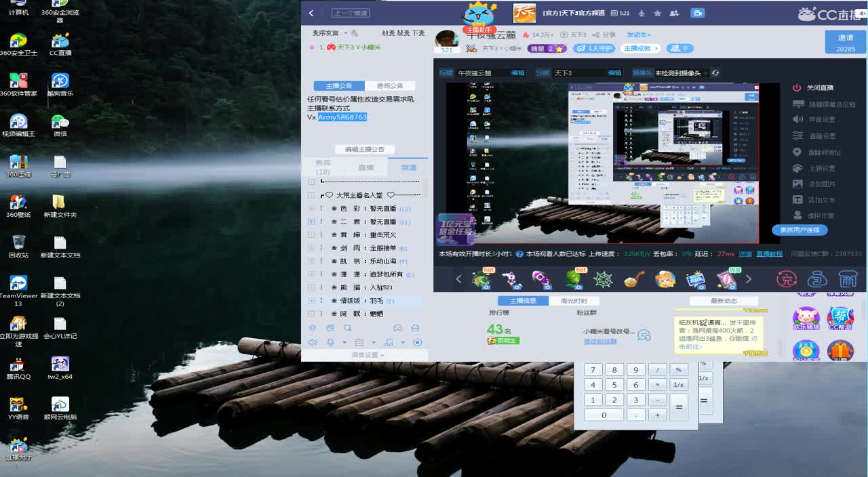Toggle the record circle icon in bottom toolbar

tap(418, 343)
